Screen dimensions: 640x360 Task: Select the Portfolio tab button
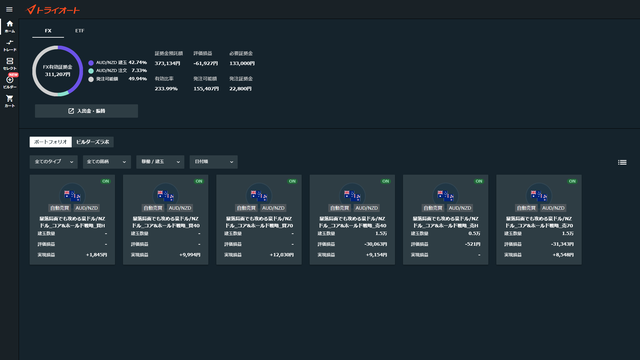[51, 142]
